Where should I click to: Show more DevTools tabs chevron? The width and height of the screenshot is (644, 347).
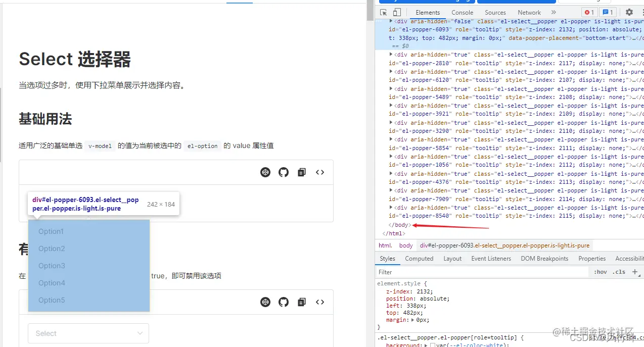coord(554,13)
